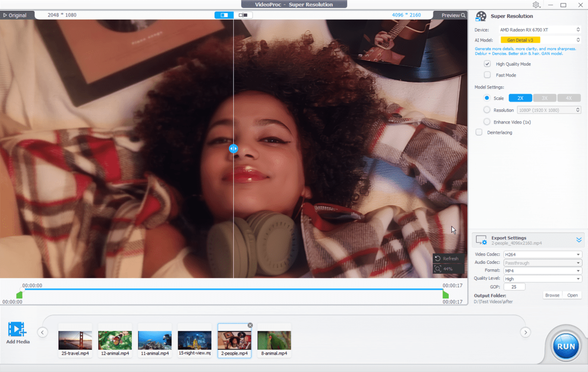Click the before/after divider slider handle
This screenshot has width=588, height=372.
click(233, 149)
